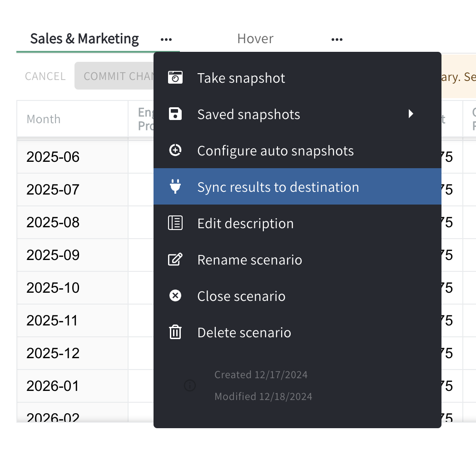Expand the Saved snapshots submenu arrow
The image size is (476, 450).
(x=411, y=114)
